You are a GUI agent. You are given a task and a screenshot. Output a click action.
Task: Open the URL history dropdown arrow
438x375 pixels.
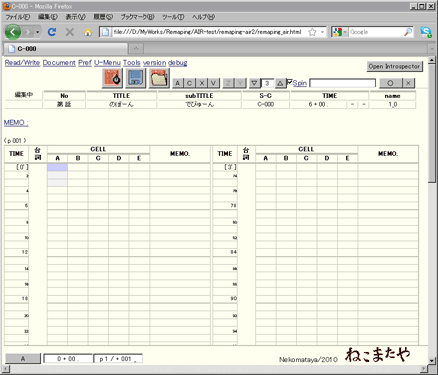[x=322, y=32]
